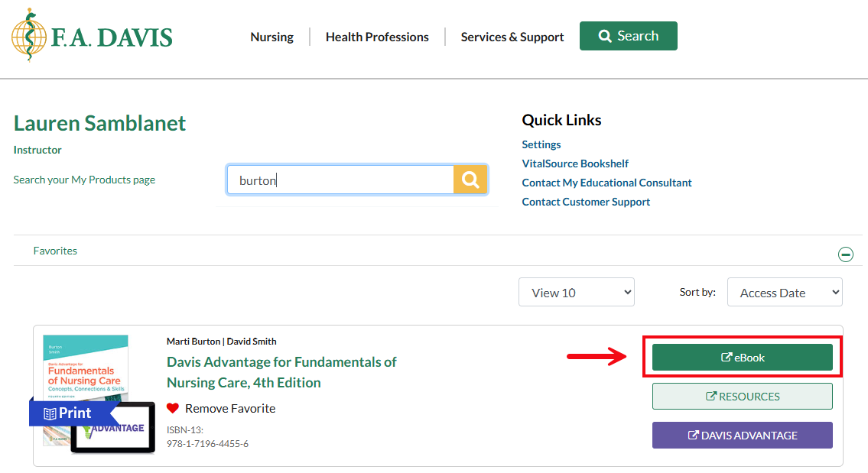Image resolution: width=868 pixels, height=473 pixels.
Task: Click the Fundamentals of Nursing Care cover
Action: tap(86, 368)
